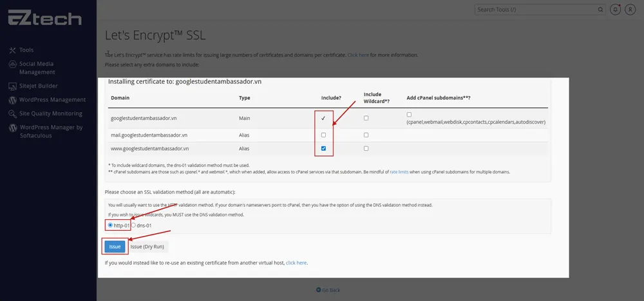
Task: Select dns-01 validation method
Action: pyautogui.click(x=133, y=226)
